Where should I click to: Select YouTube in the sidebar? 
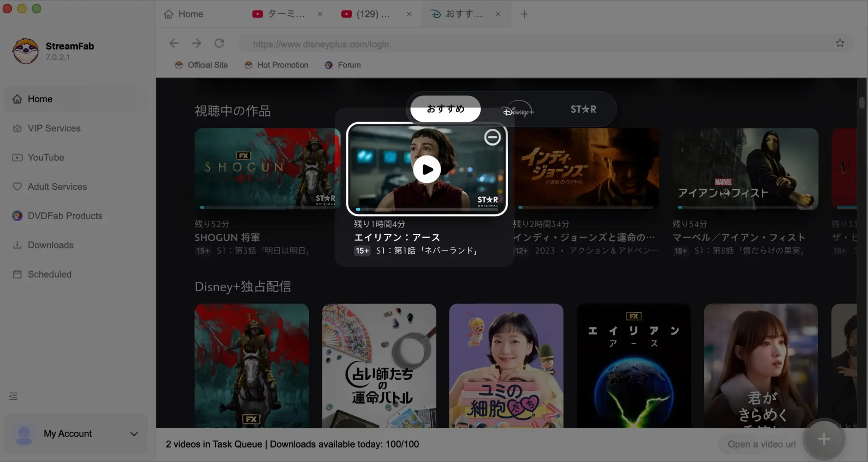pyautogui.click(x=76, y=157)
